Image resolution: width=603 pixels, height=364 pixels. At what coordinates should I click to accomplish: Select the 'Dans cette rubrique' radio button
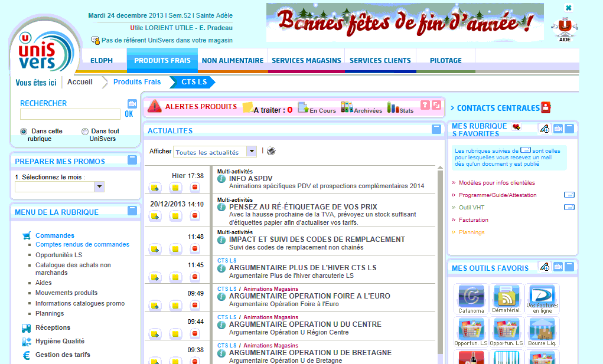click(x=24, y=131)
